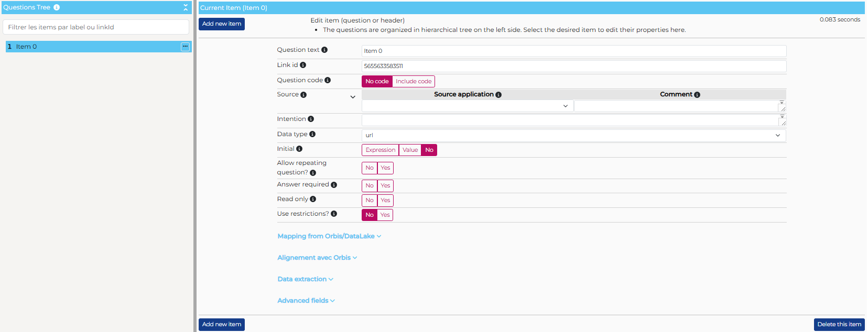Click the info icon next to Link id
The width and height of the screenshot is (868, 332).
click(x=303, y=65)
